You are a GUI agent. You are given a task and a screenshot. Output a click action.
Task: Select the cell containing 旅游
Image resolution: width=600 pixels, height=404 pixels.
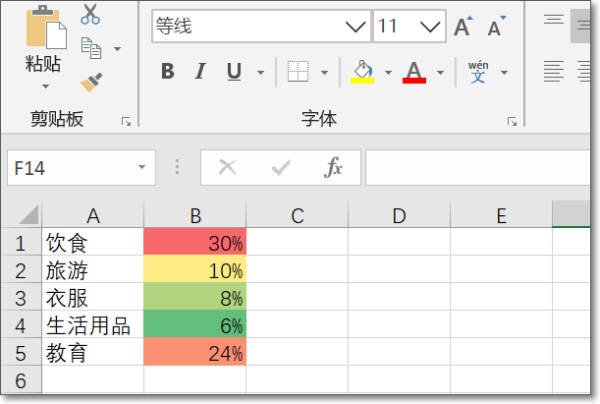[x=93, y=271]
